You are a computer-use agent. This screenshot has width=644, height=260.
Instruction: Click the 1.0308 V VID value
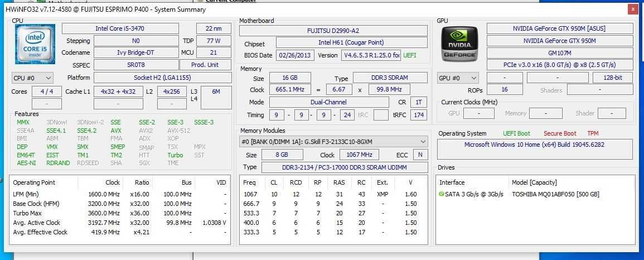click(x=215, y=223)
